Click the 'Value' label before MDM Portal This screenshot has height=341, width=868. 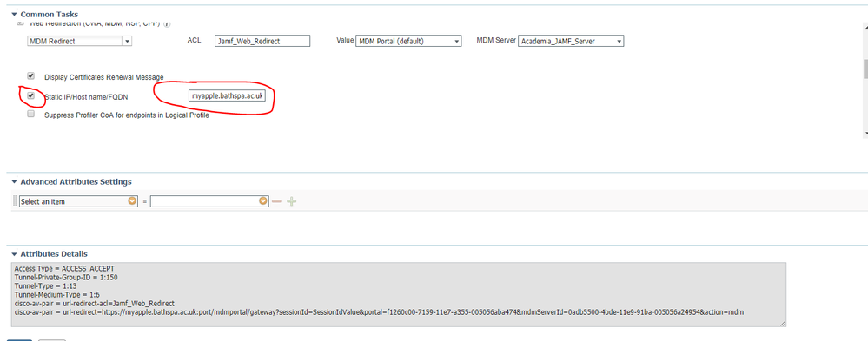point(345,40)
